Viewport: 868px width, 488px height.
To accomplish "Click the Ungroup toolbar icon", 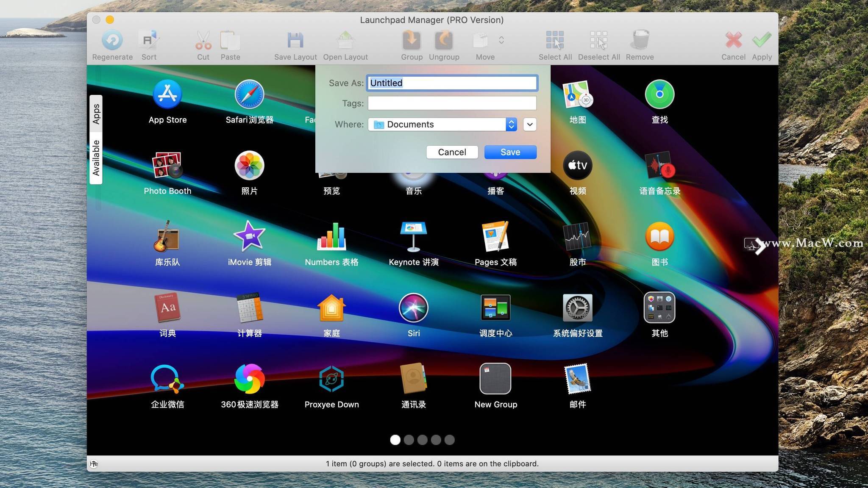I will (444, 41).
